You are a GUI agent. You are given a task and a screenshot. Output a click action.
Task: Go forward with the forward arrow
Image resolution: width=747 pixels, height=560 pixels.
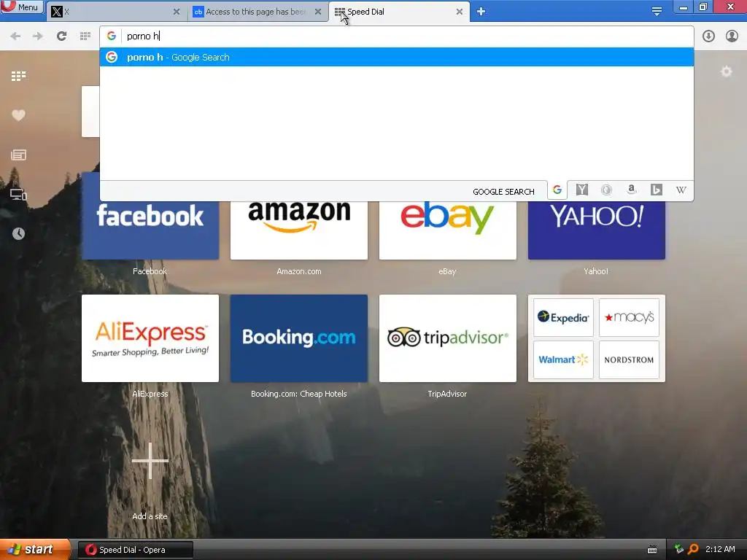(x=38, y=36)
